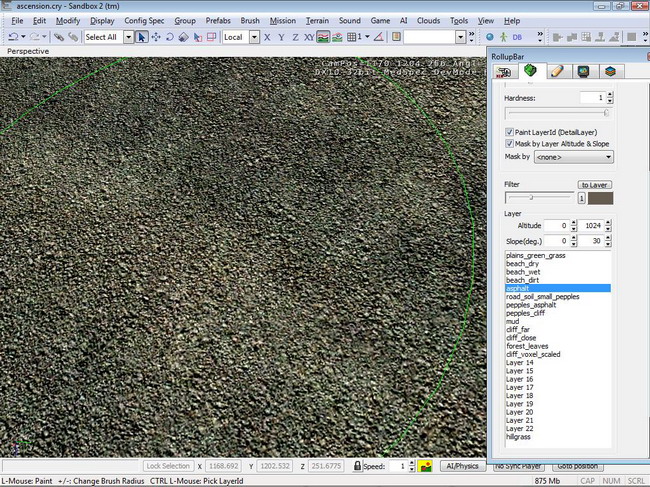Click the Redo arrow icon
The width and height of the screenshot is (650, 487).
pyautogui.click(x=34, y=37)
